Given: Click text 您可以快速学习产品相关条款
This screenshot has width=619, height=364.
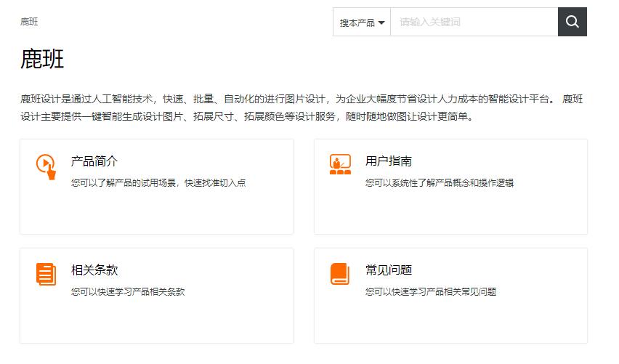Looking at the screenshot, I should (128, 292).
